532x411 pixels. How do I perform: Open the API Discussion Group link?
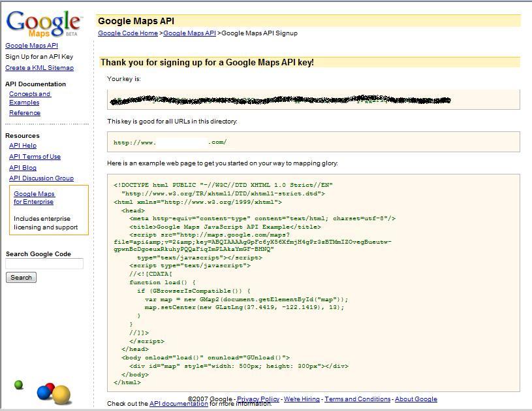pyautogui.click(x=41, y=178)
